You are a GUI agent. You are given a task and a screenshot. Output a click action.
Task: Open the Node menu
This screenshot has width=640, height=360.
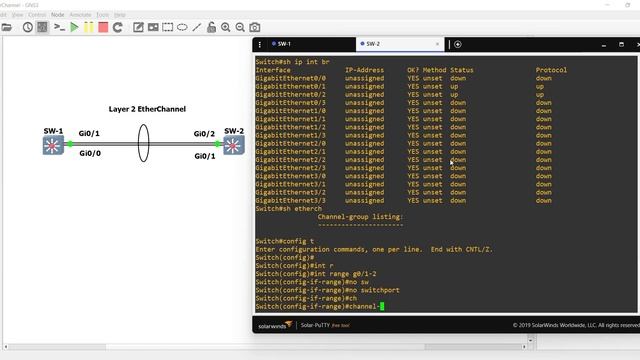pos(58,15)
